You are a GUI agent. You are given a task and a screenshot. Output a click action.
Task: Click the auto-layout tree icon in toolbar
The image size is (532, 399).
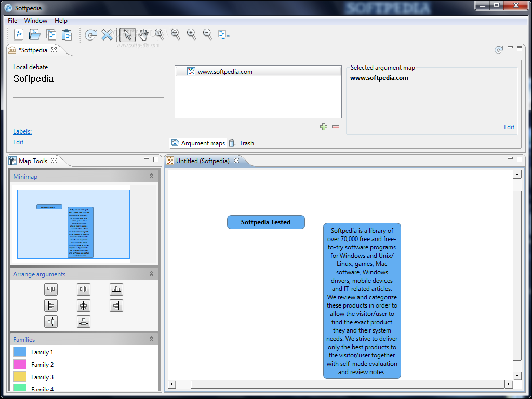(x=223, y=35)
